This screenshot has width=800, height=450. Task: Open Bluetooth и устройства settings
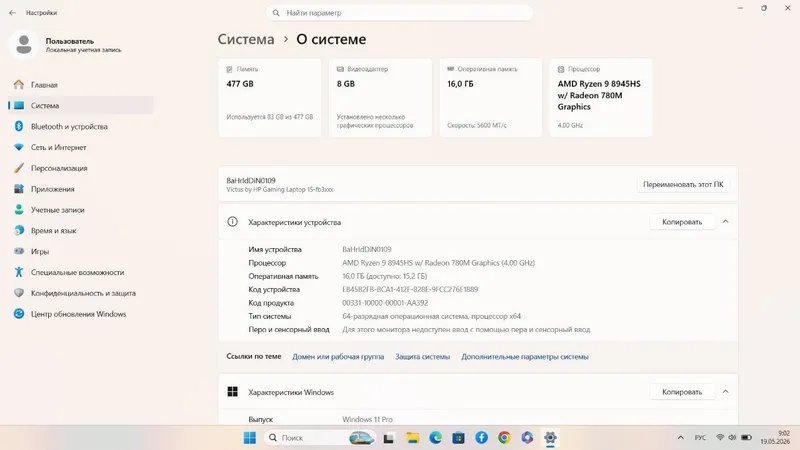(x=82, y=127)
